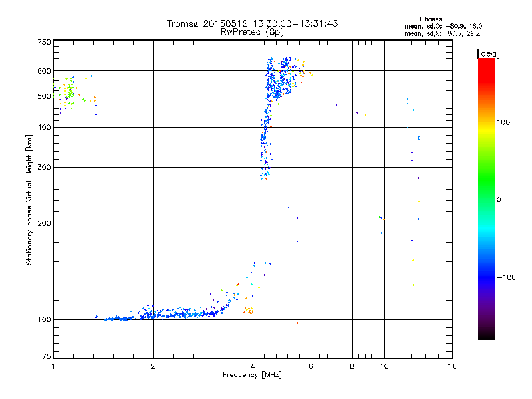Click the y-axis tick label '500'
This screenshot has height=399, width=532.
[x=44, y=96]
